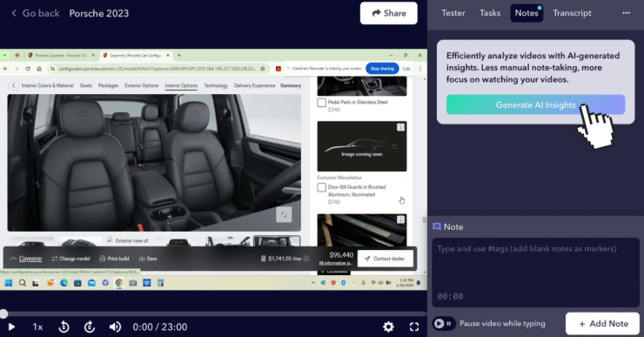Select the Interior Options section
This screenshot has width=644, height=337.
[181, 85]
